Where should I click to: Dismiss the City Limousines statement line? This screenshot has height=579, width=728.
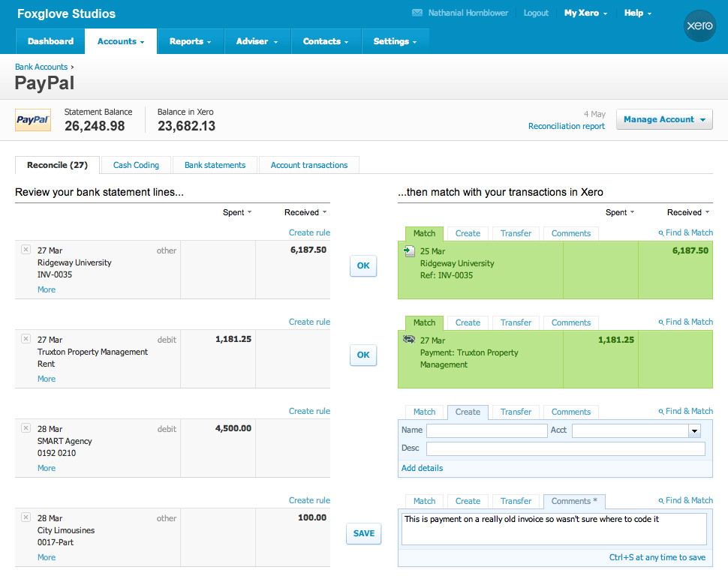26,517
